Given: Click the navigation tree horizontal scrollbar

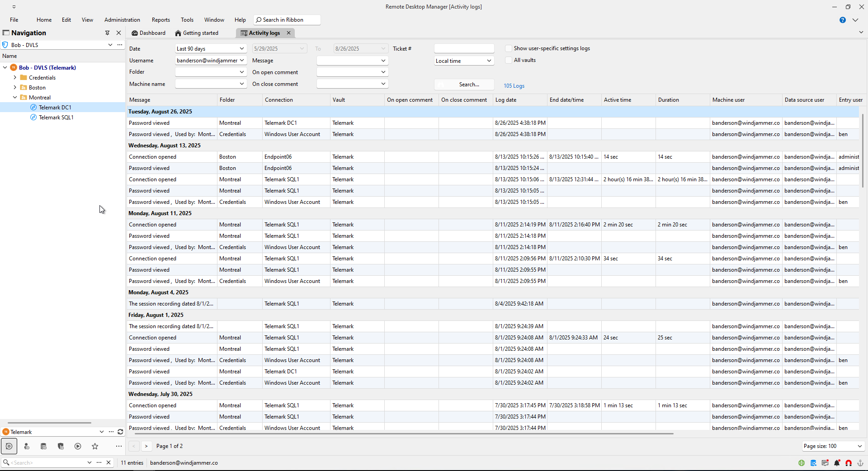Looking at the screenshot, I should click(x=49, y=423).
